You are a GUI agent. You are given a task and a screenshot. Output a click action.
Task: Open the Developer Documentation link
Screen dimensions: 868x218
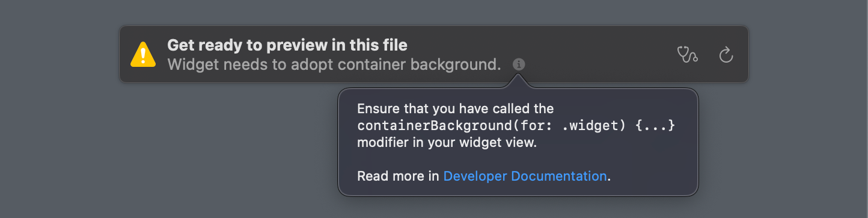point(525,176)
